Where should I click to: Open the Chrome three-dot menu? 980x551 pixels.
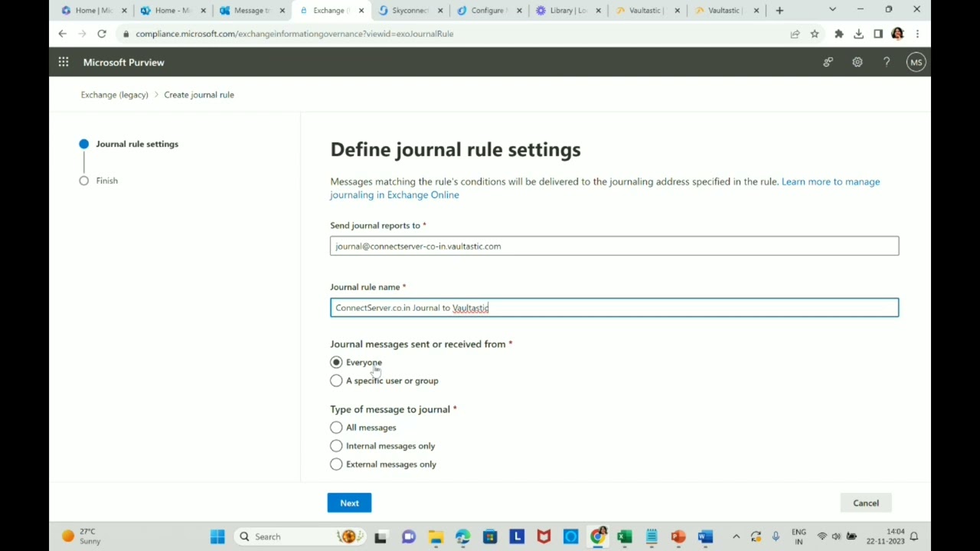pyautogui.click(x=917, y=34)
